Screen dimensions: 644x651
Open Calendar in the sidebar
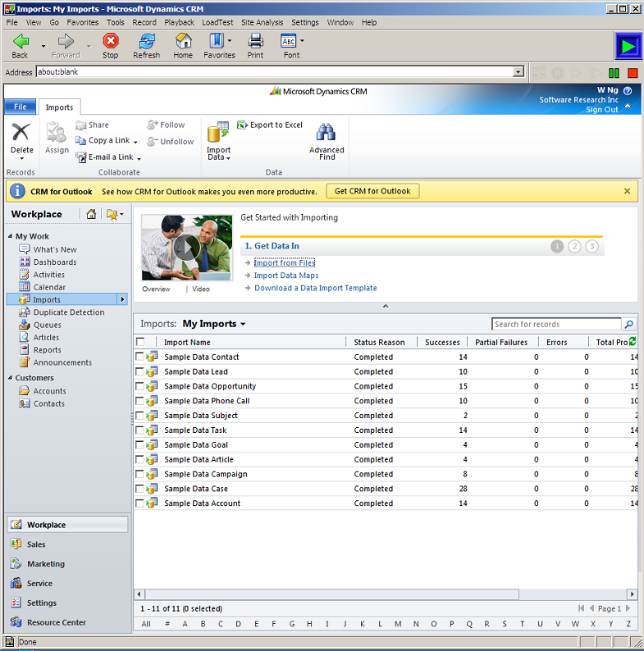click(x=49, y=287)
